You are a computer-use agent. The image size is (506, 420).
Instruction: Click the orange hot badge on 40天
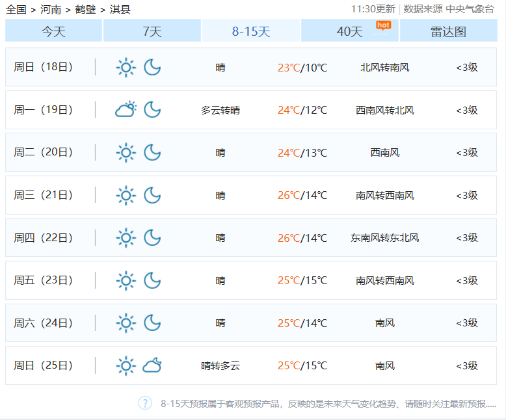pos(383,25)
